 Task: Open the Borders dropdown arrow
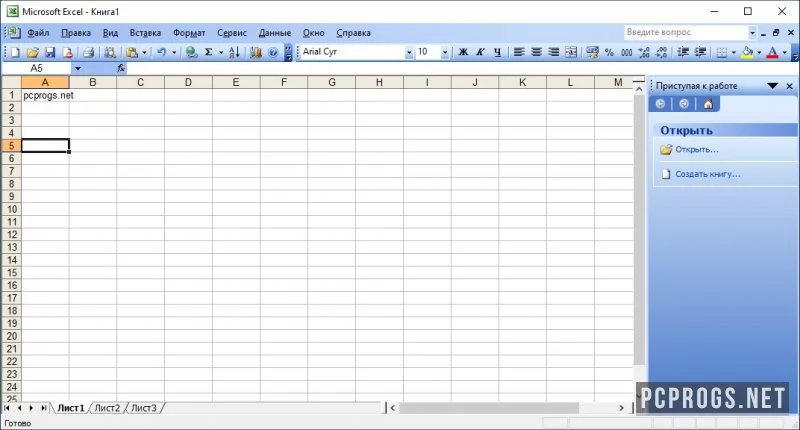tap(734, 52)
